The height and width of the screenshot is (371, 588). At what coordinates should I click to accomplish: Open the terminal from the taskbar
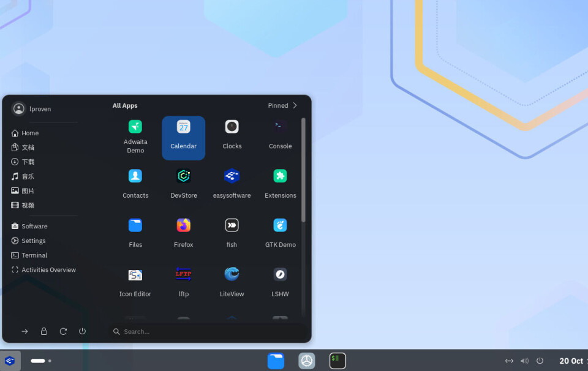tap(337, 361)
